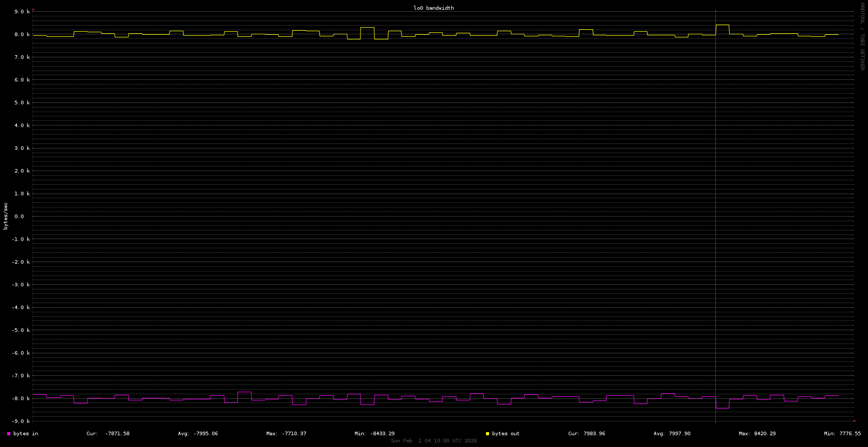
Task: Click the yellow bytes out legend swatch
Action: (x=488, y=434)
